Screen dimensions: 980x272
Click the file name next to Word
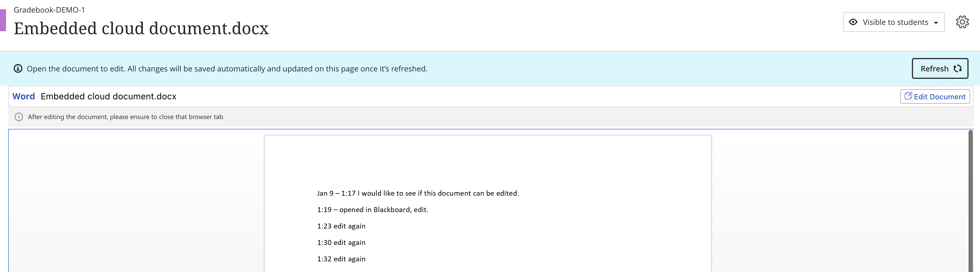109,96
